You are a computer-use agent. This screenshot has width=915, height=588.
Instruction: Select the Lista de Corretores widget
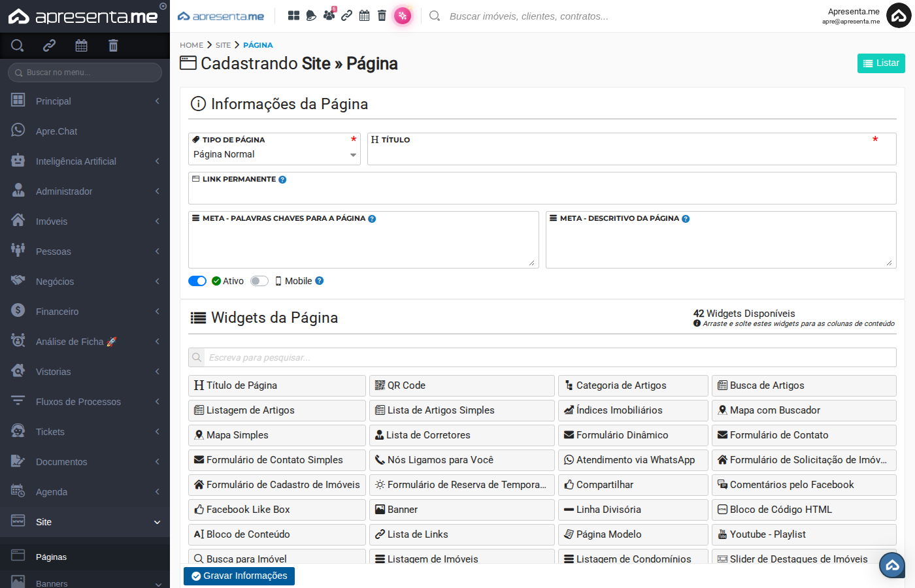[x=461, y=435]
